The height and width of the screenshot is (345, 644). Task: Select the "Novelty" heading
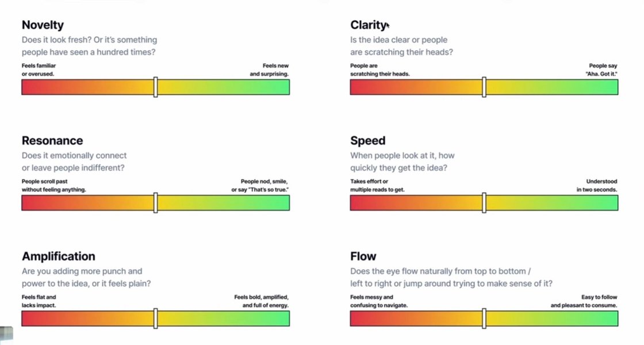[x=43, y=25]
